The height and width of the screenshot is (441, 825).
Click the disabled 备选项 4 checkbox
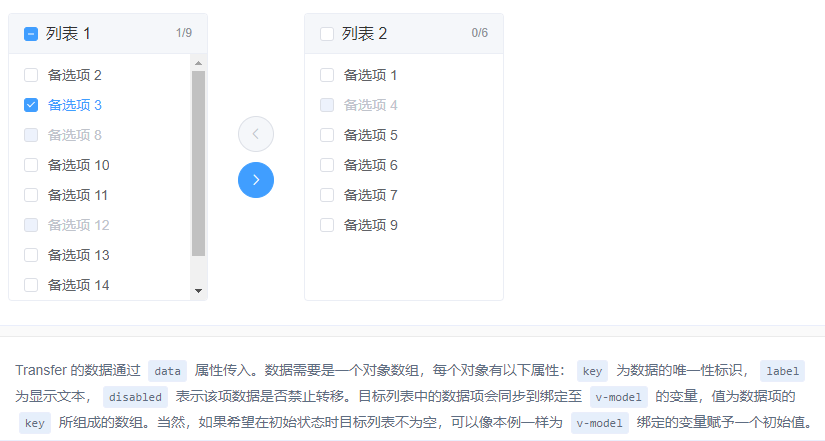click(x=327, y=105)
